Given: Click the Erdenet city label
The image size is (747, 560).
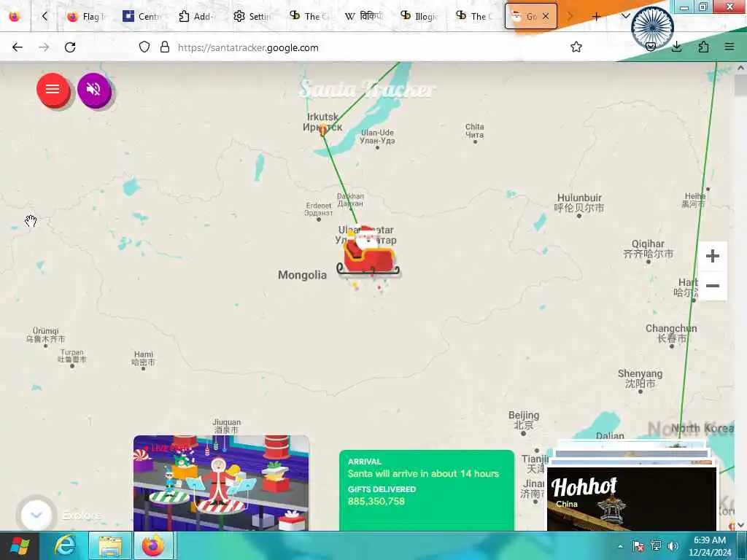Looking at the screenshot, I should (319, 209).
